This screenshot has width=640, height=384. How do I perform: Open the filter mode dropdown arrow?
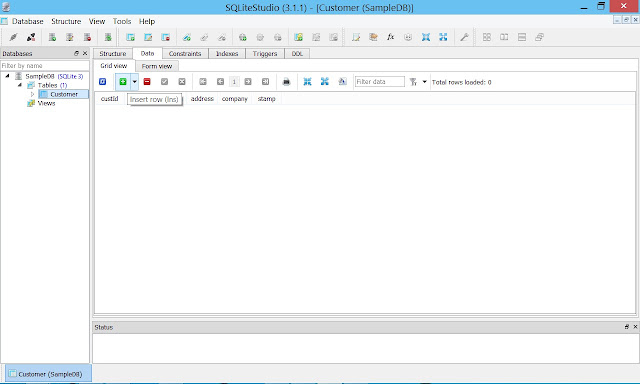click(424, 82)
